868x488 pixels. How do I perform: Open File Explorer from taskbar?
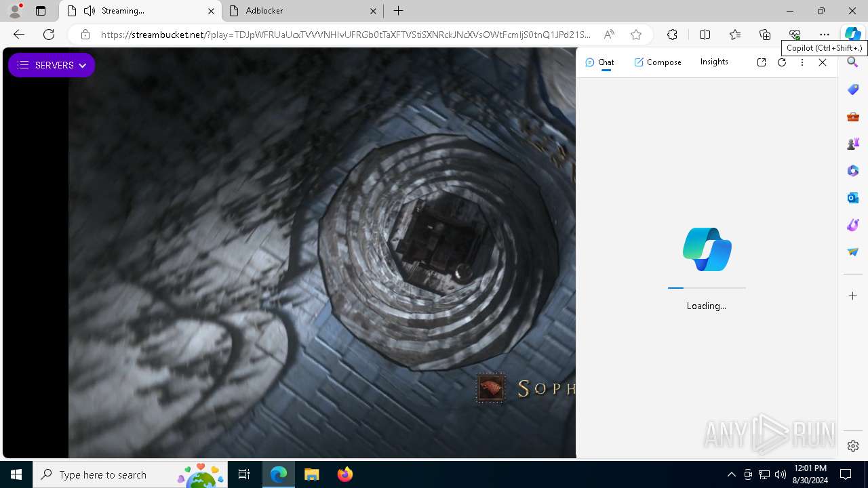(311, 474)
